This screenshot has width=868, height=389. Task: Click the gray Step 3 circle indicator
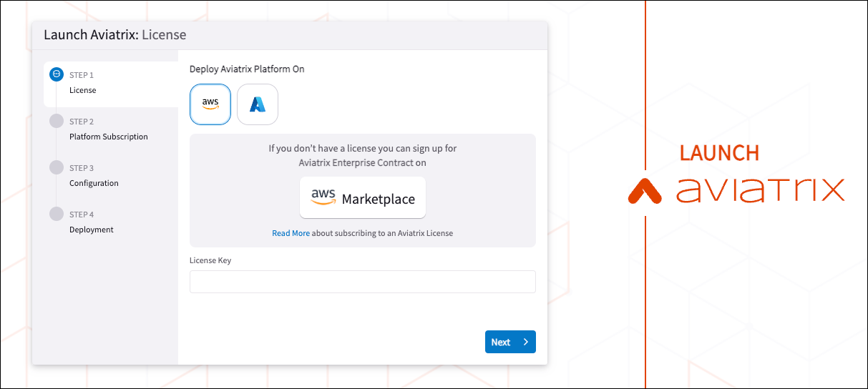[x=57, y=167]
